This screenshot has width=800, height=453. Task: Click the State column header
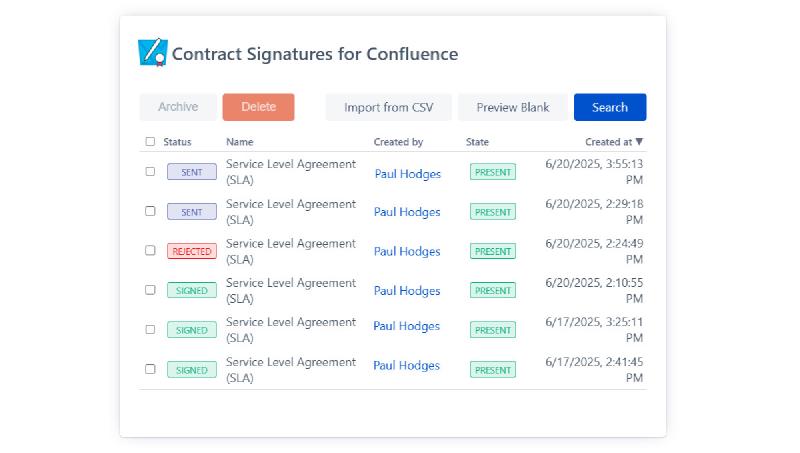(x=477, y=142)
